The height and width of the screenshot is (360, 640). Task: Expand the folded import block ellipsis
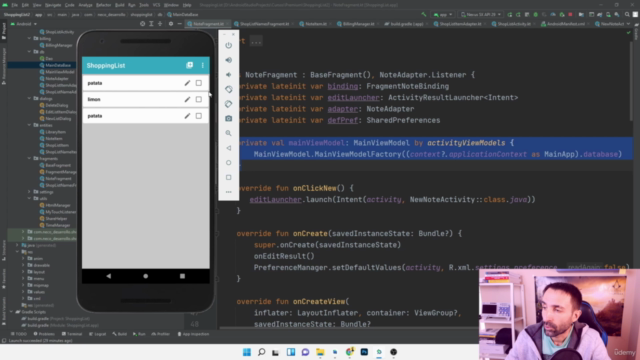coord(256,41)
